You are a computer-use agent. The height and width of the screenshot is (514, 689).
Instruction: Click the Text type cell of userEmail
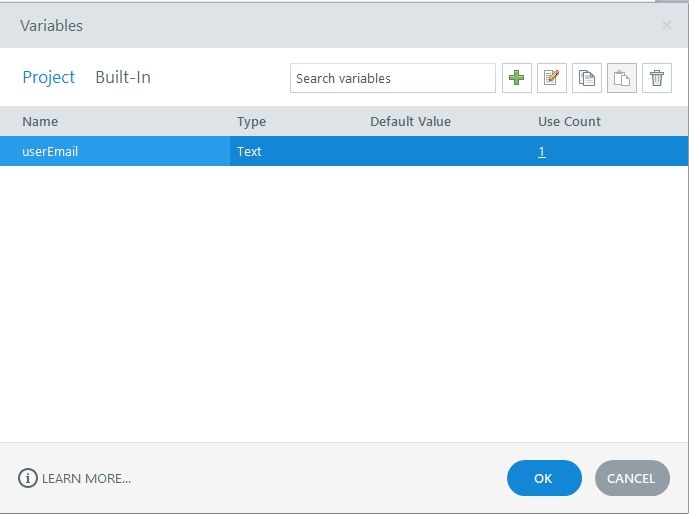tap(249, 152)
